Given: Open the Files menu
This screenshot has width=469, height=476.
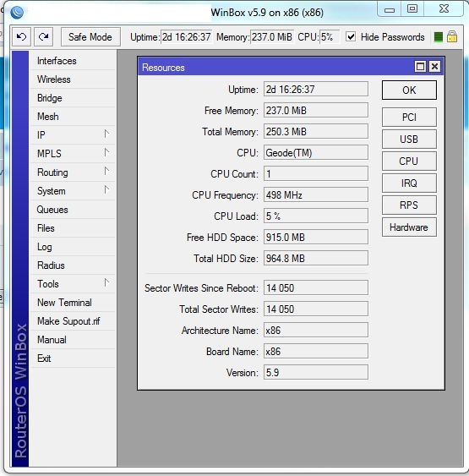Looking at the screenshot, I should [73, 228].
